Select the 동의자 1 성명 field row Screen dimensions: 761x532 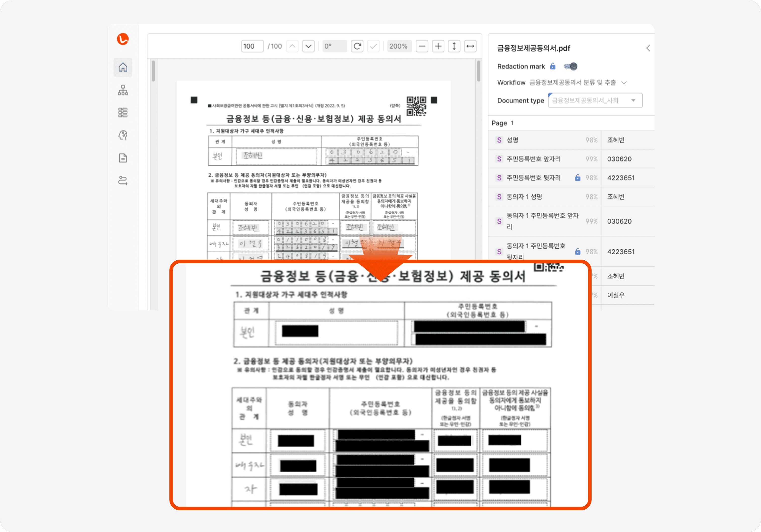[x=571, y=196]
